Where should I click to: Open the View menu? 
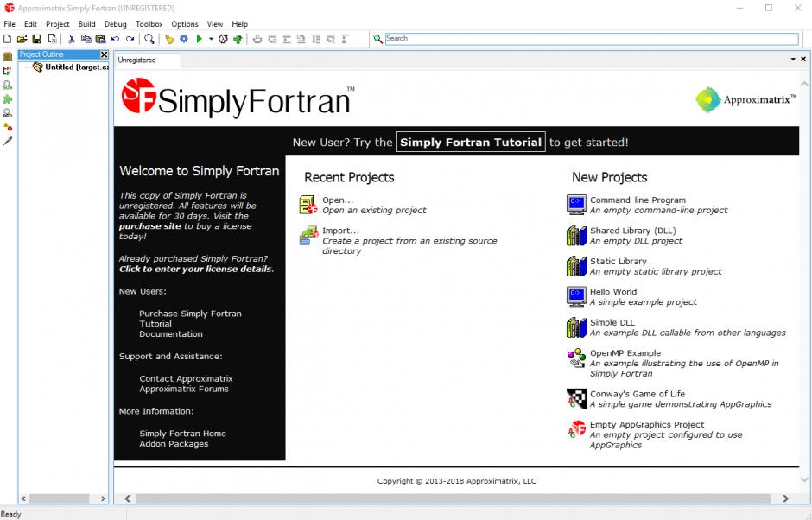pyautogui.click(x=215, y=24)
